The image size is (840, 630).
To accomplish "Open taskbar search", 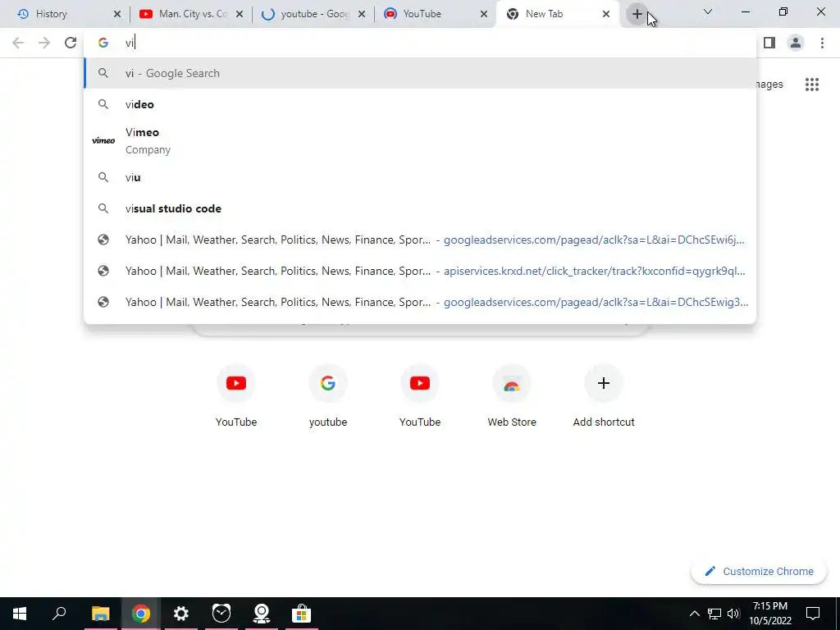I will click(59, 614).
